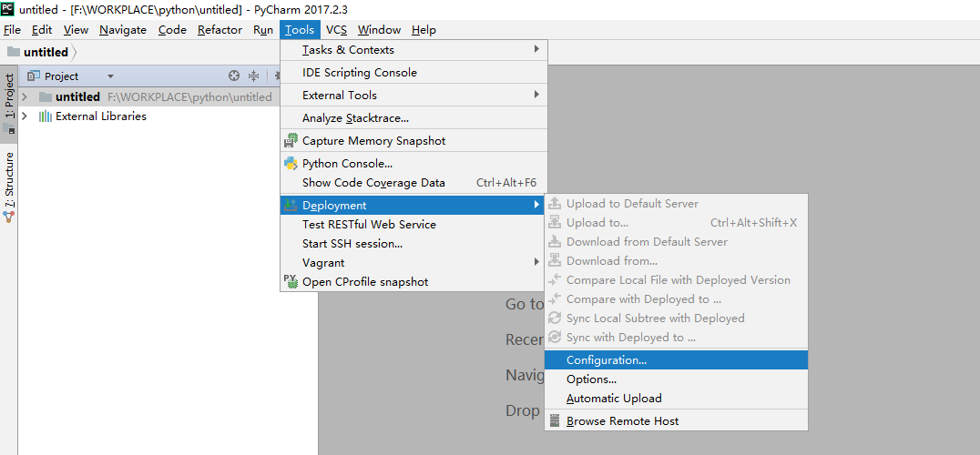Open the Help menu
The width and height of the screenshot is (980, 455).
click(424, 30)
